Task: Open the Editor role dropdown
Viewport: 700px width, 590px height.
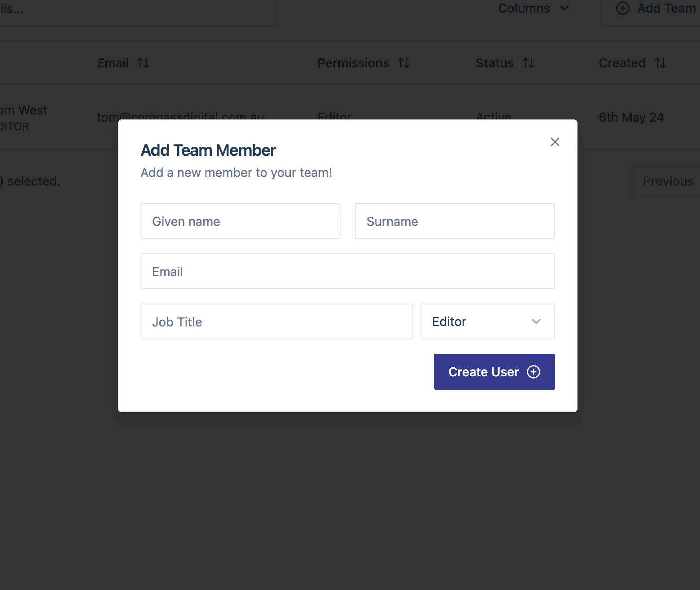Action: point(487,321)
